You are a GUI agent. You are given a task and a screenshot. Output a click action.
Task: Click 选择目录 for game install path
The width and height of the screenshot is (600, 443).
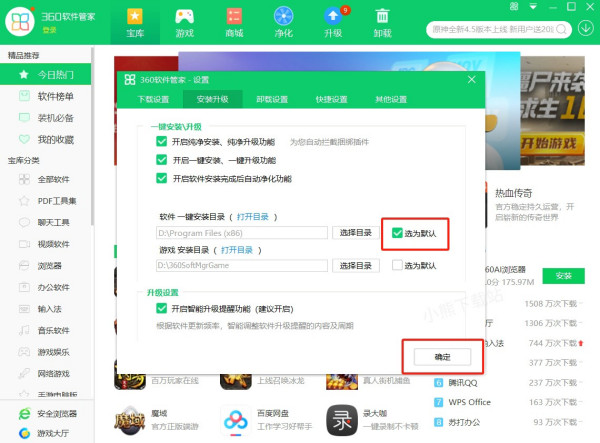tap(355, 265)
